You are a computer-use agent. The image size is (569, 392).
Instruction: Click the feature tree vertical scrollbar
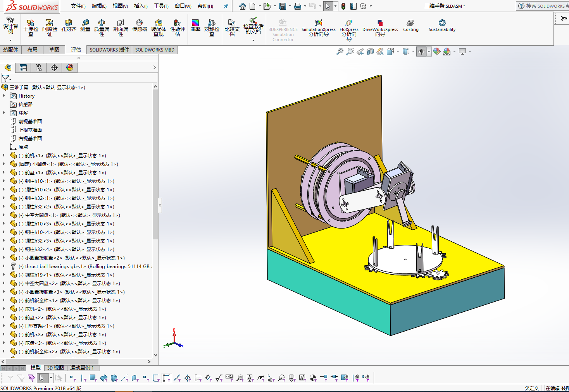(155, 165)
